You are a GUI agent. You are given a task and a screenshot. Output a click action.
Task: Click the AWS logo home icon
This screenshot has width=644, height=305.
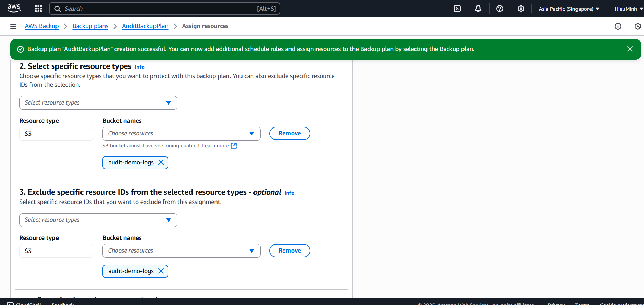14,8
